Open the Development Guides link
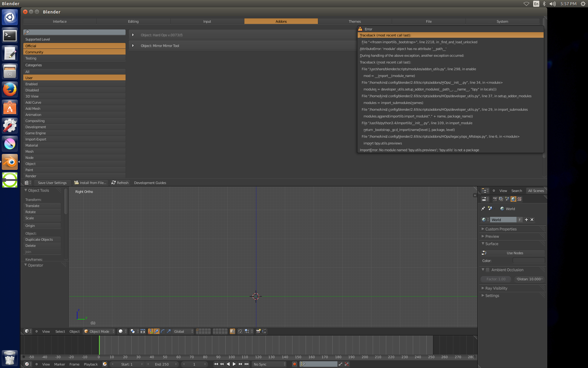588x368 pixels. [x=150, y=182]
